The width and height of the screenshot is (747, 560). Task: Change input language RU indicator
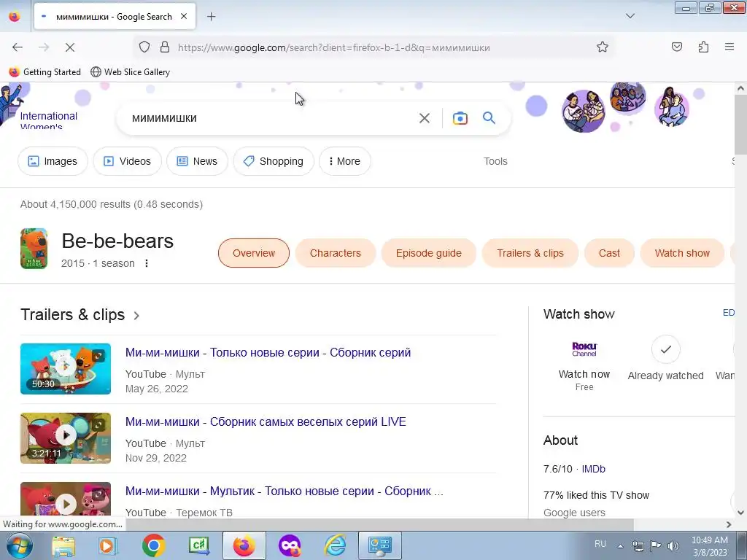pos(600,544)
